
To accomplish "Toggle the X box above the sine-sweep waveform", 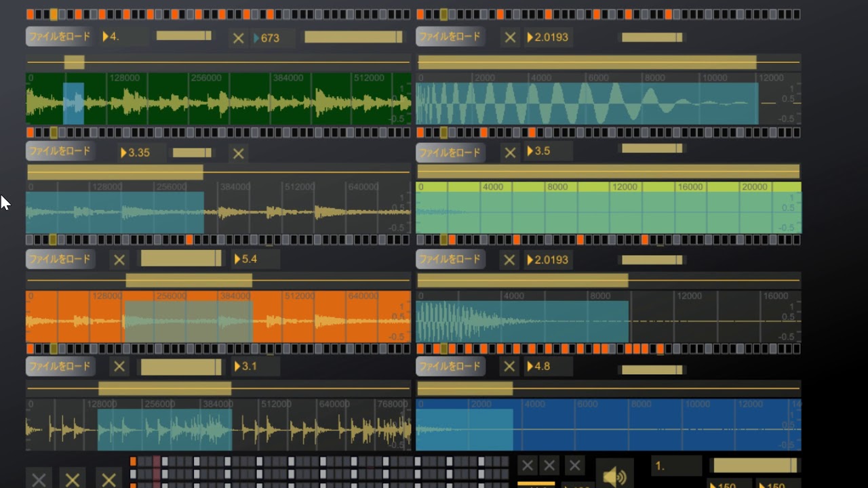I will tap(510, 37).
